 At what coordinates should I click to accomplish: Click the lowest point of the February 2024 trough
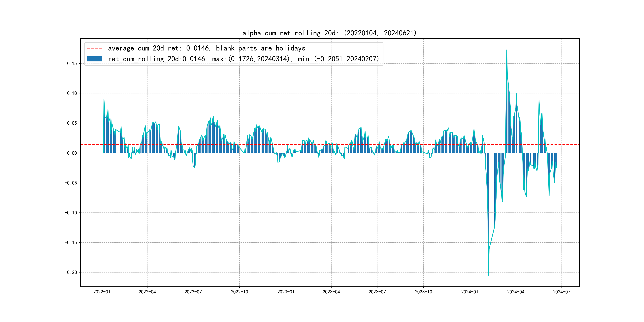click(x=489, y=275)
